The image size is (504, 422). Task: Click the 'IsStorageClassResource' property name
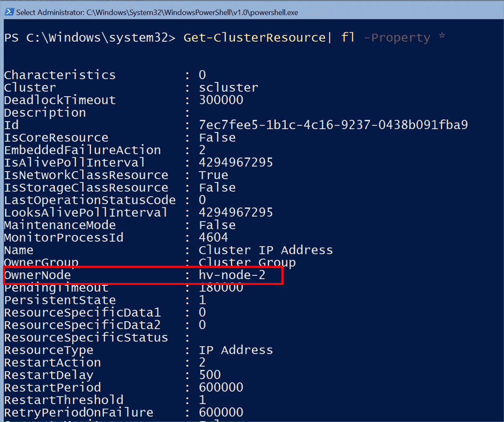[86, 187]
